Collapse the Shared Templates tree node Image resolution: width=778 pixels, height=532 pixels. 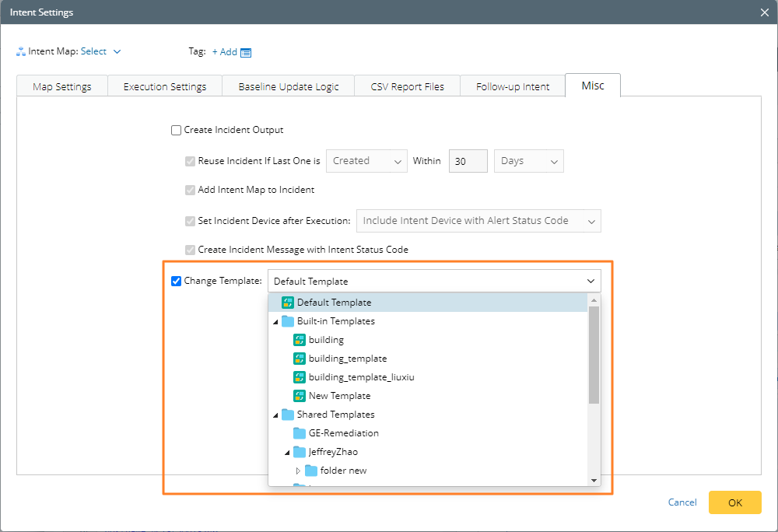coord(275,415)
